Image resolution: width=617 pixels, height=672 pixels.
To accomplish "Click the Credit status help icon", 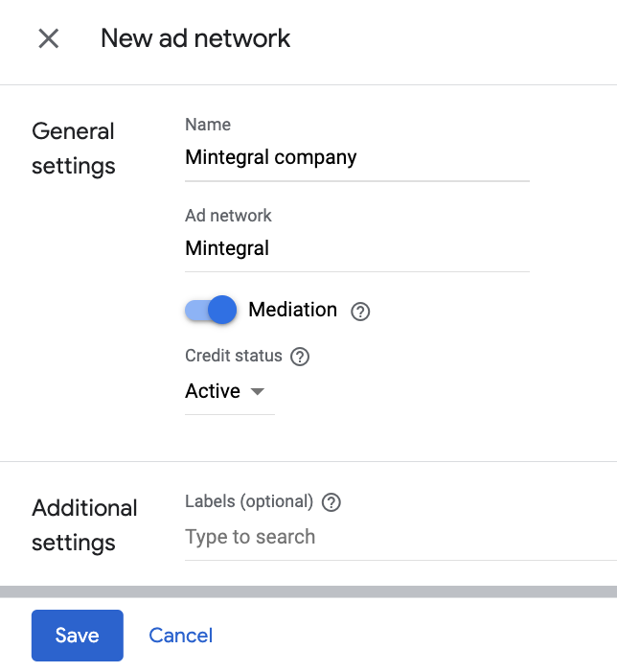I will [300, 357].
